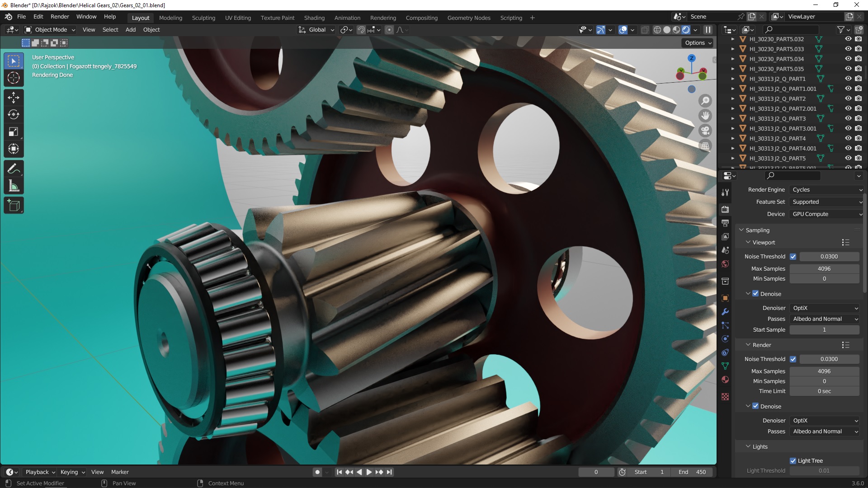This screenshot has width=868, height=488.
Task: Hide HI_30230_PART5.033 with the eye icon
Action: (848, 49)
